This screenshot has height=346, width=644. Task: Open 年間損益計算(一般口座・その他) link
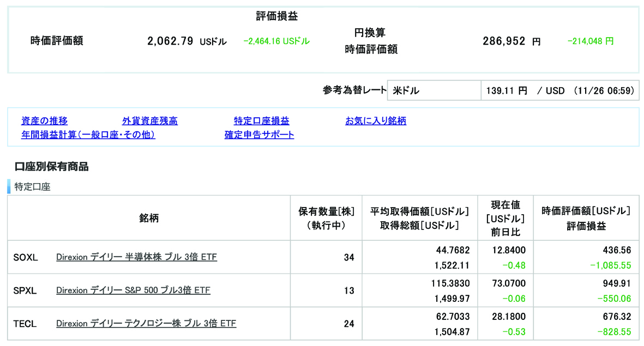click(x=88, y=135)
